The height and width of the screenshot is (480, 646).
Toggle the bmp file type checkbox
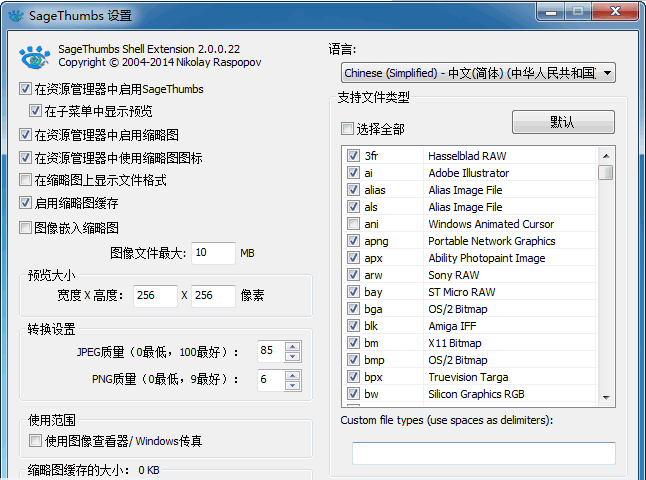(353, 359)
